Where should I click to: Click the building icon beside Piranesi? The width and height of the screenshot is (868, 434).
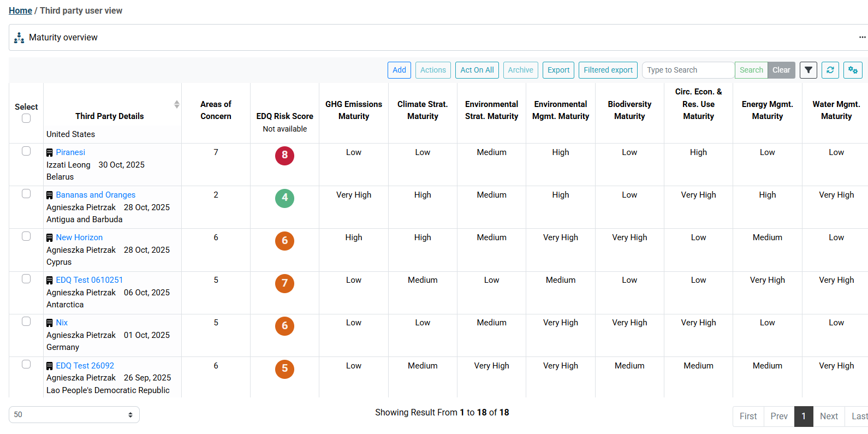click(50, 153)
